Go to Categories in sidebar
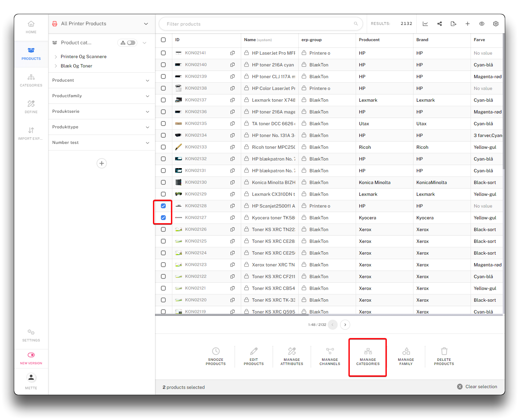Viewport: 519px width, 420px height. (31, 80)
